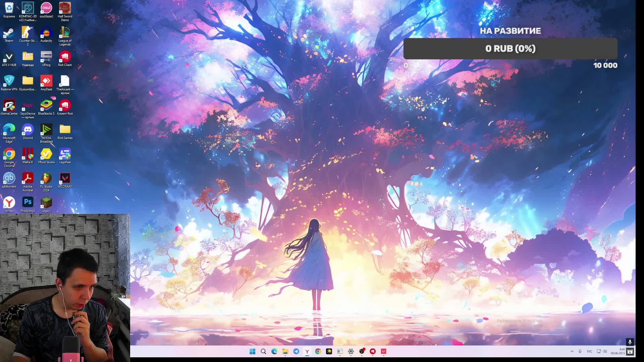Viewport: 644px width, 362px height.
Task: Open Discord desktop icon
Action: (28, 132)
